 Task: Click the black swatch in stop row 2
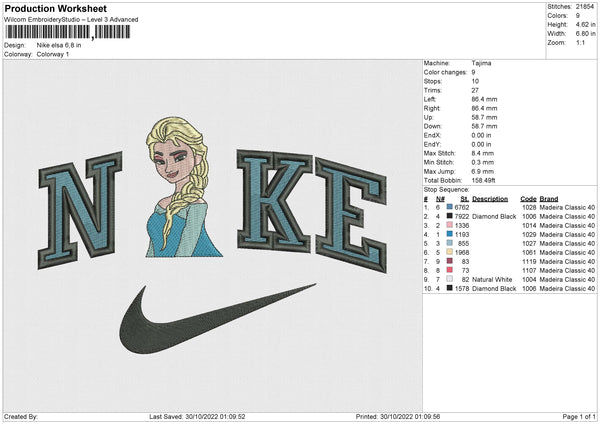point(449,216)
